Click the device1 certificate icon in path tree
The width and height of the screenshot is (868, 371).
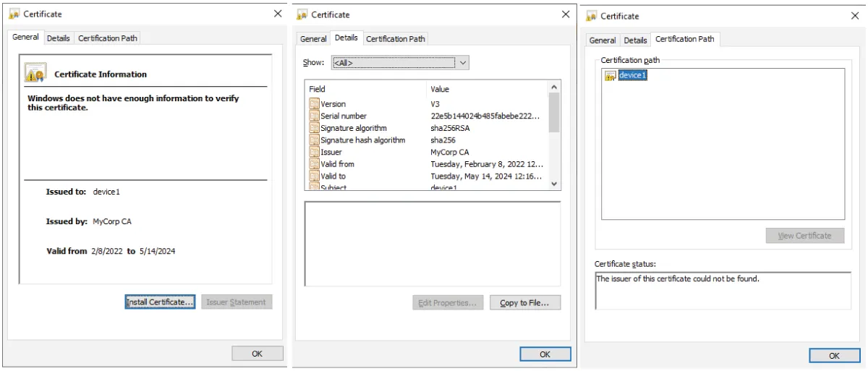coord(610,76)
